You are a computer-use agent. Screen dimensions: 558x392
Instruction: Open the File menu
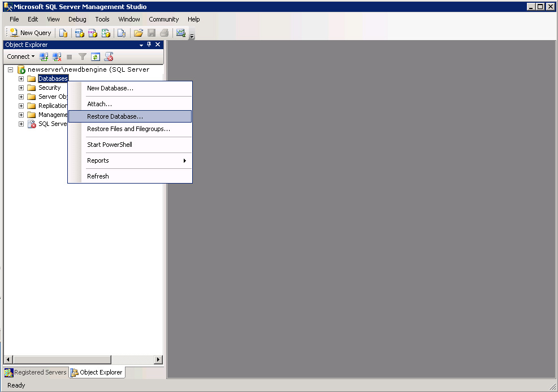[x=14, y=19]
